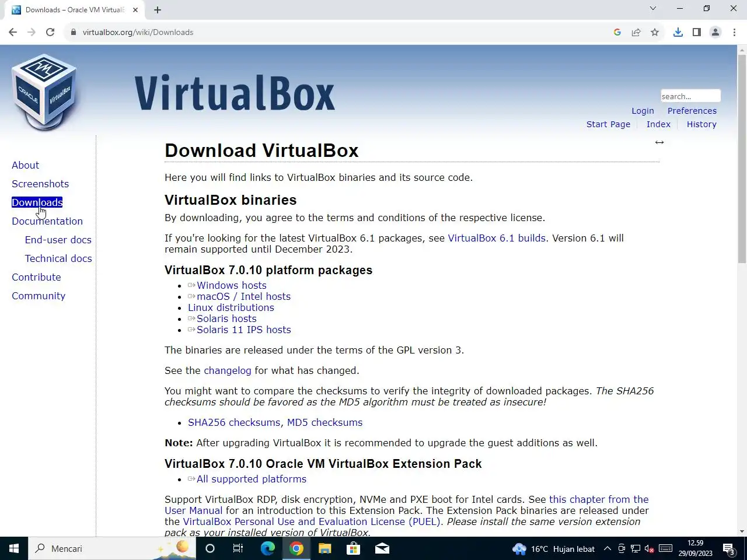Click Chrome icon in taskbar
This screenshot has height=560, width=747.
(296, 548)
